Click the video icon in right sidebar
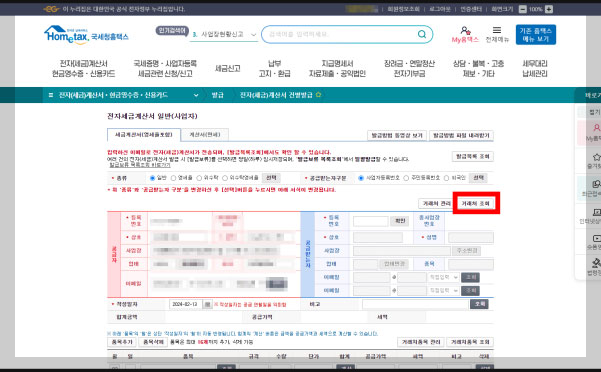 click(596, 238)
